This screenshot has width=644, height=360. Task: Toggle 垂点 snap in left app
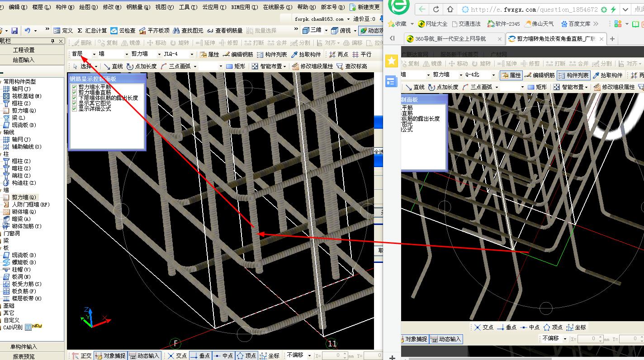click(x=200, y=356)
